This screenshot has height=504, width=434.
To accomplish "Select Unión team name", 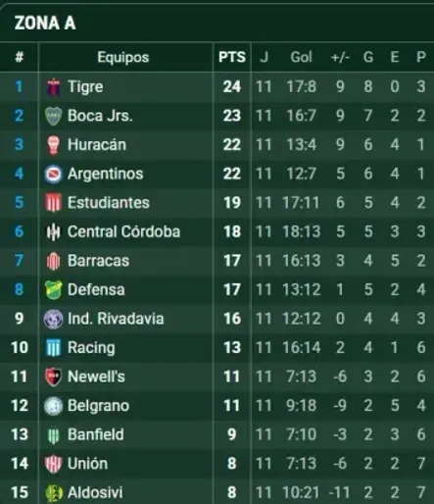I will pyautogui.click(x=87, y=464).
